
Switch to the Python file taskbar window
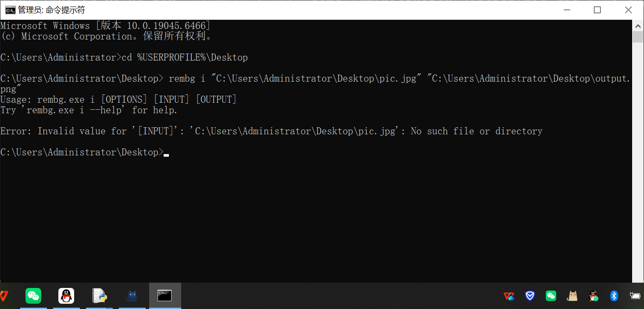point(100,296)
